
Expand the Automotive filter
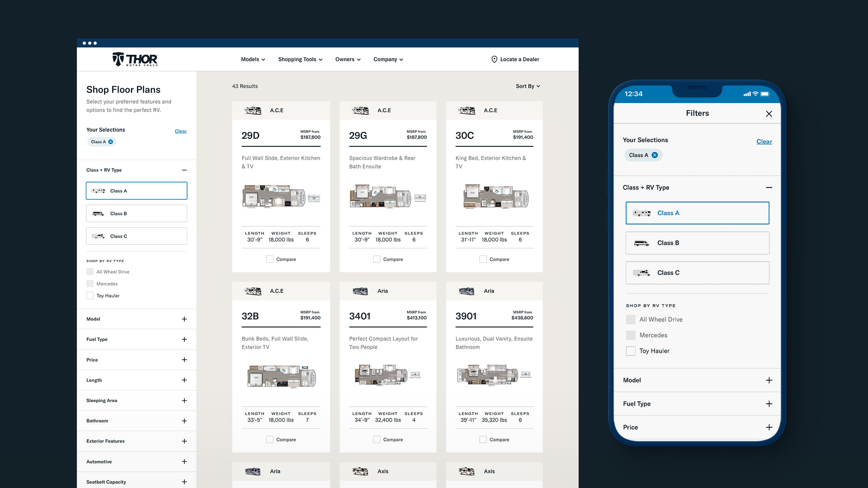click(184, 461)
